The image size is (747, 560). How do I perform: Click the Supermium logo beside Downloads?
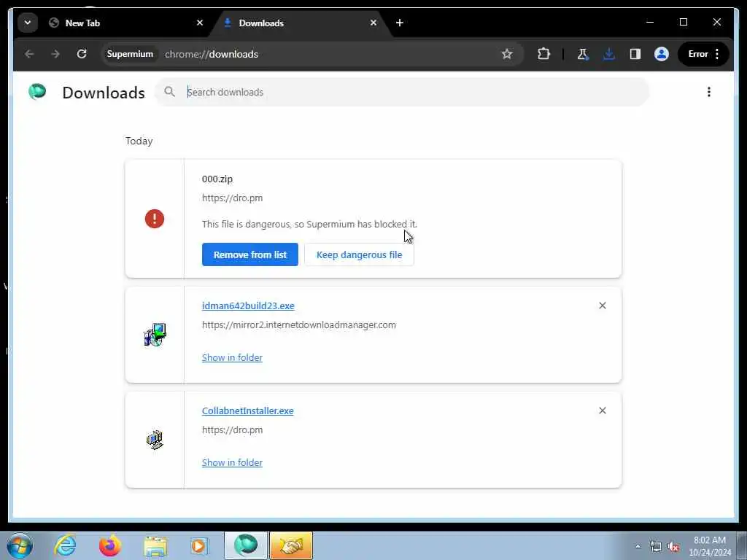click(37, 91)
